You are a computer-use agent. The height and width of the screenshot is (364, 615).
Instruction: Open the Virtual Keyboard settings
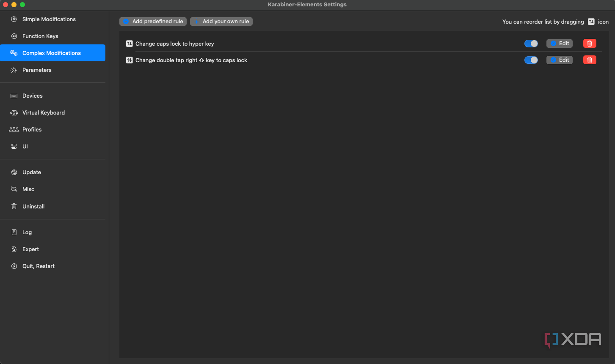click(x=52, y=112)
